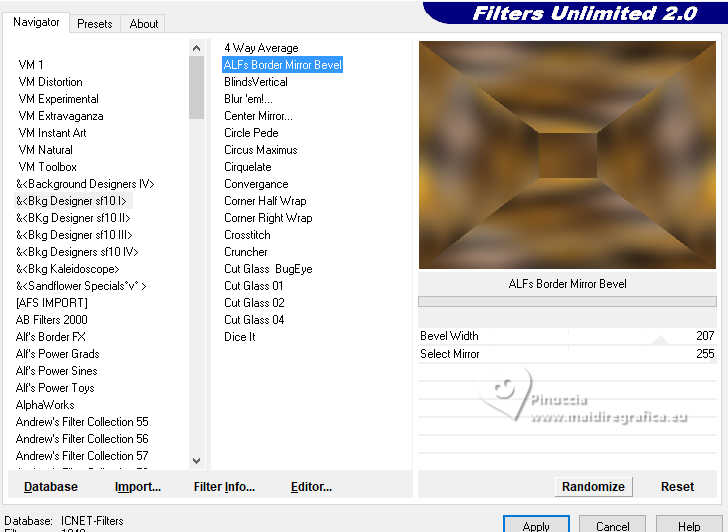Choose ALFs Border Mirror Bevel filter
The width and height of the screenshot is (728, 532).
[x=283, y=65]
